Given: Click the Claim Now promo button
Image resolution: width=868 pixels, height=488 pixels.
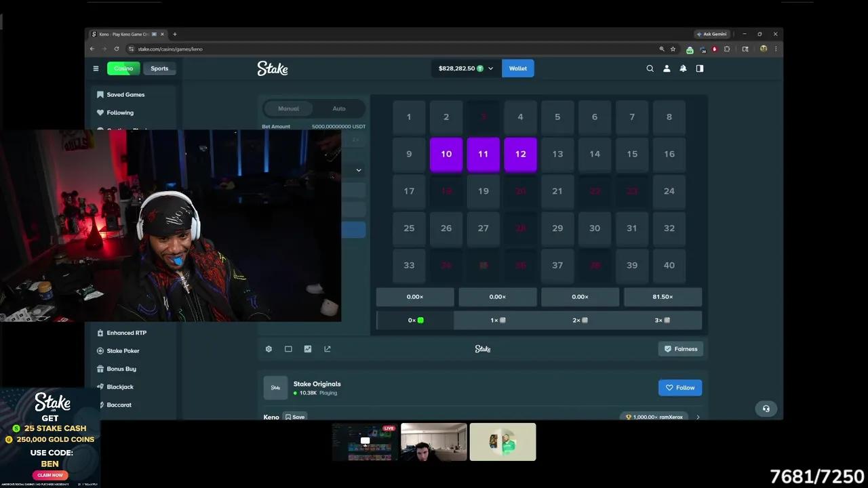Looking at the screenshot, I should coord(50,475).
